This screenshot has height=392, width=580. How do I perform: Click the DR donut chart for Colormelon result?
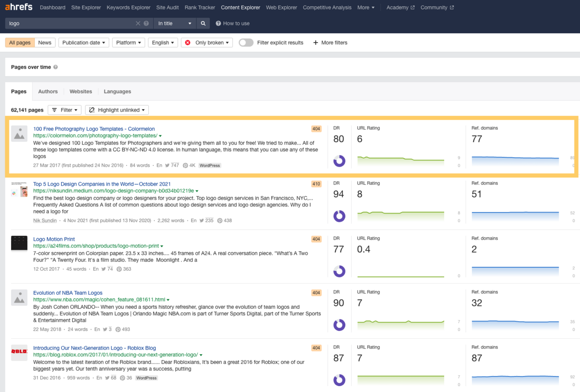339,161
